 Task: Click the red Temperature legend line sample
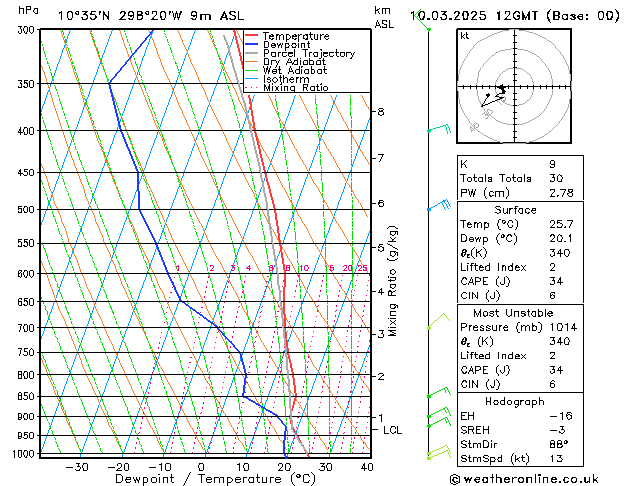(x=251, y=36)
